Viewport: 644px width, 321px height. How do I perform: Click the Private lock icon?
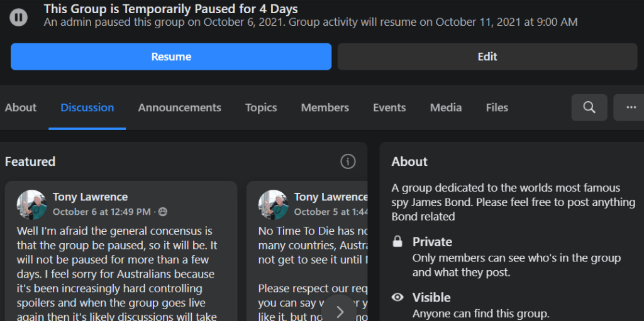click(397, 242)
